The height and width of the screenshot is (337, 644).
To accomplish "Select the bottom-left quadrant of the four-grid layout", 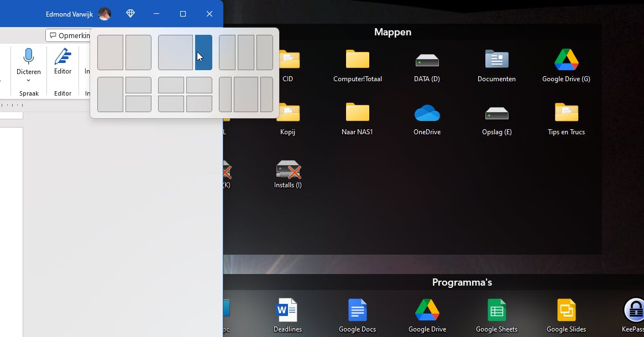I will coord(171,104).
